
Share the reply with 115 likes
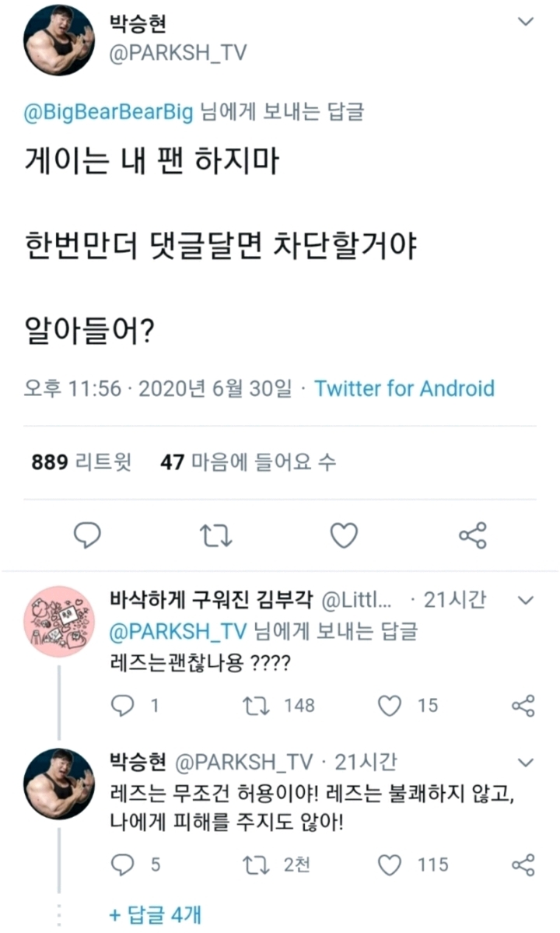pyautogui.click(x=523, y=865)
